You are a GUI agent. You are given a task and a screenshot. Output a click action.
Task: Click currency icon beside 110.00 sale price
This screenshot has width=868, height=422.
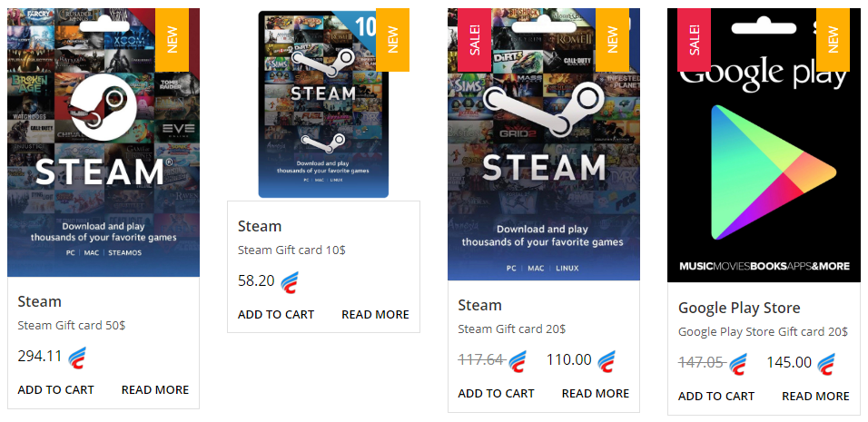(607, 361)
